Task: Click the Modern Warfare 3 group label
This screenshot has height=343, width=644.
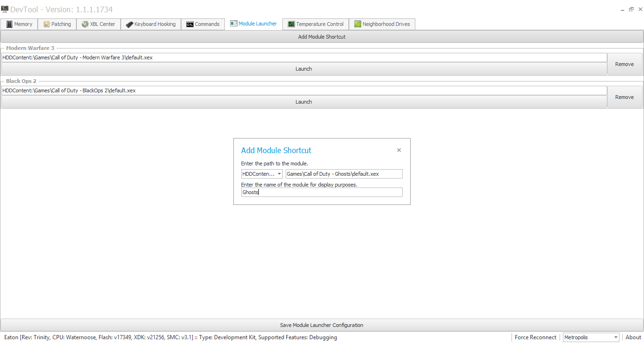Action: [x=30, y=48]
